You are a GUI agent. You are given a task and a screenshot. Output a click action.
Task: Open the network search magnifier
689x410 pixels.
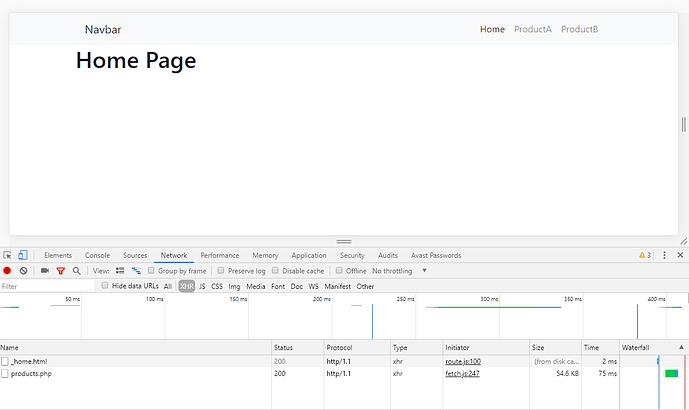point(76,271)
